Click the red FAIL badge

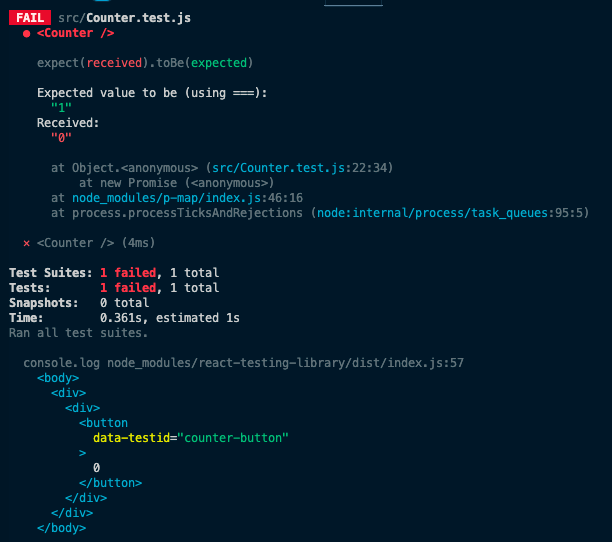click(x=29, y=18)
